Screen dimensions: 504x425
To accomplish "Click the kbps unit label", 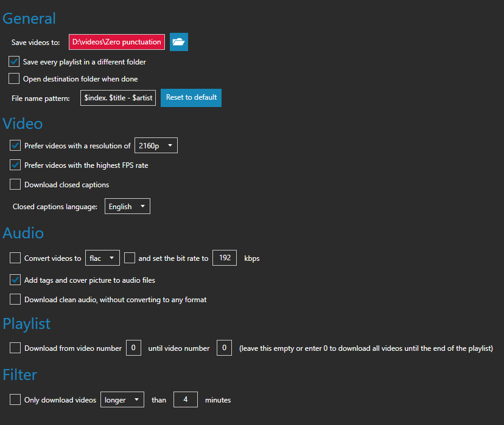I will 251,258.
